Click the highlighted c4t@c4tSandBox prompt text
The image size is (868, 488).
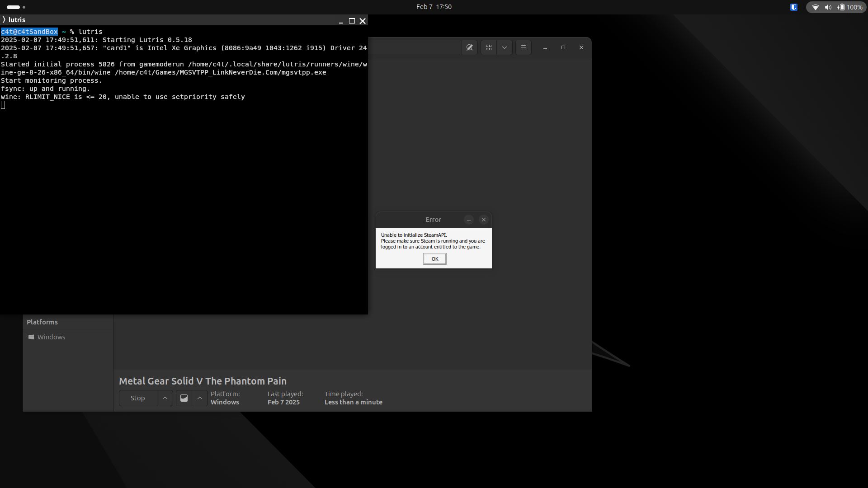[29, 32]
